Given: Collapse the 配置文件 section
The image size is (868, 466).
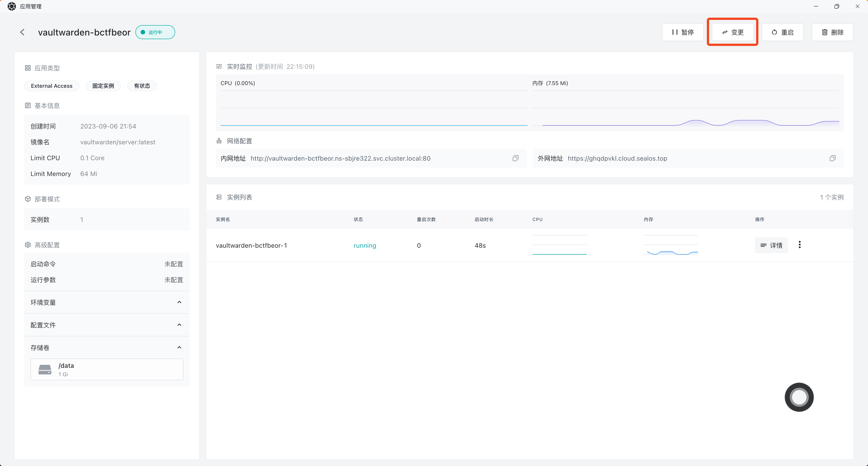Looking at the screenshot, I should pyautogui.click(x=179, y=325).
